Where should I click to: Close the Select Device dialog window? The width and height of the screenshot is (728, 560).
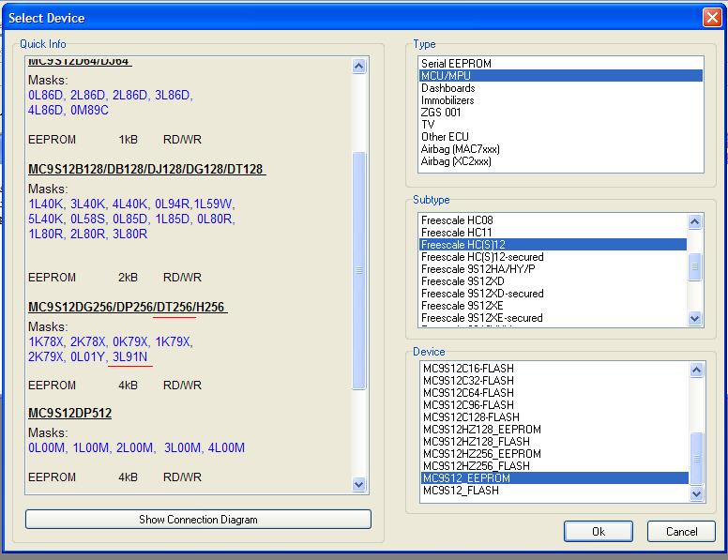(711, 17)
